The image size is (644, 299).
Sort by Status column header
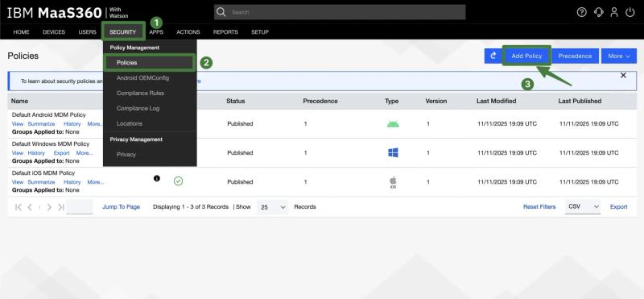[235, 101]
